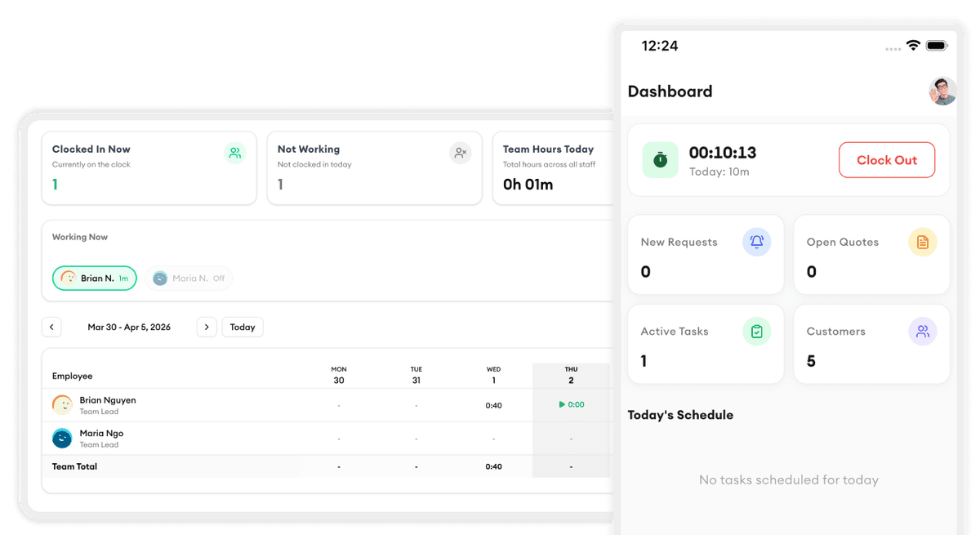Open the "Mar 30 - Apr 5, 2026" date range

point(131,327)
